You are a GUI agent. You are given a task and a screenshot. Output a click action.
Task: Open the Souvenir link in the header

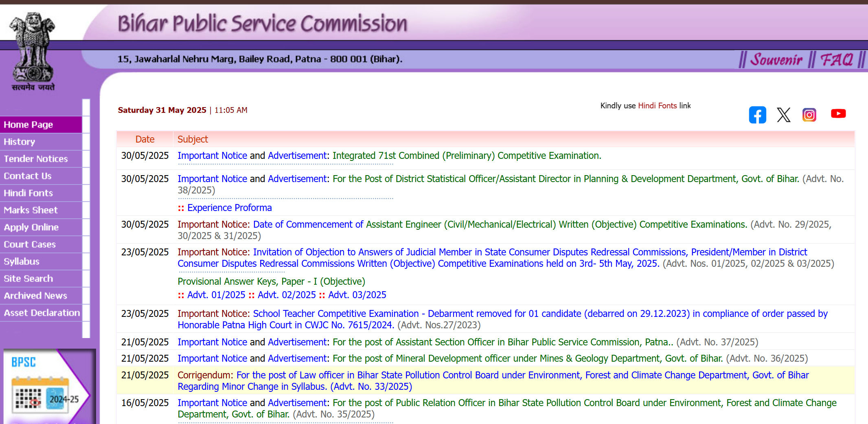(776, 59)
